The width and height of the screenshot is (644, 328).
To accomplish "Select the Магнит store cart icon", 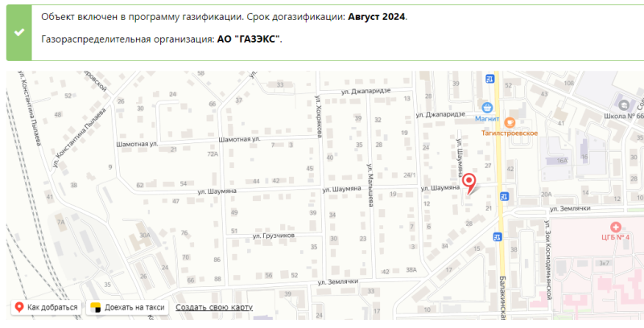I will click(486, 106).
